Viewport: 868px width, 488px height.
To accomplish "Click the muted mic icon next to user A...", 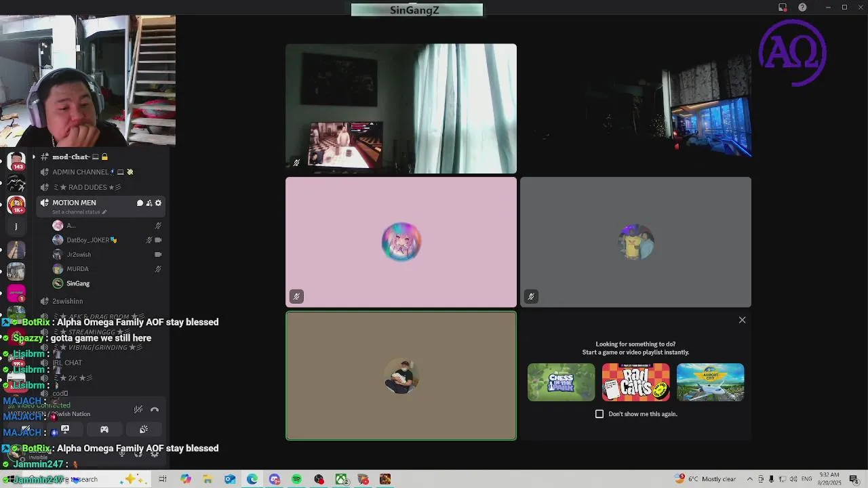I will pos(158,226).
